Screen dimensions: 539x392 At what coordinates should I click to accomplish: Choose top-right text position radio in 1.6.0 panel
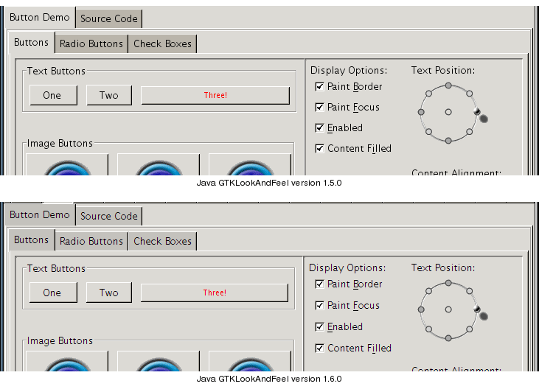(x=469, y=291)
